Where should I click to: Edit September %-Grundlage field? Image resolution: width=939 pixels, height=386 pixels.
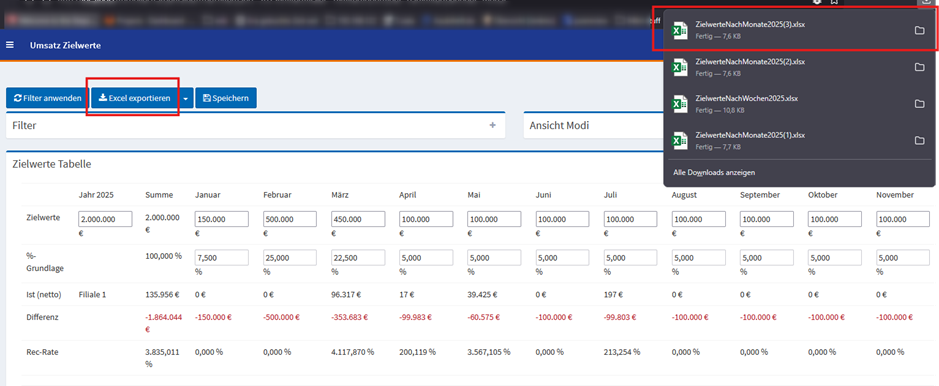(x=767, y=258)
